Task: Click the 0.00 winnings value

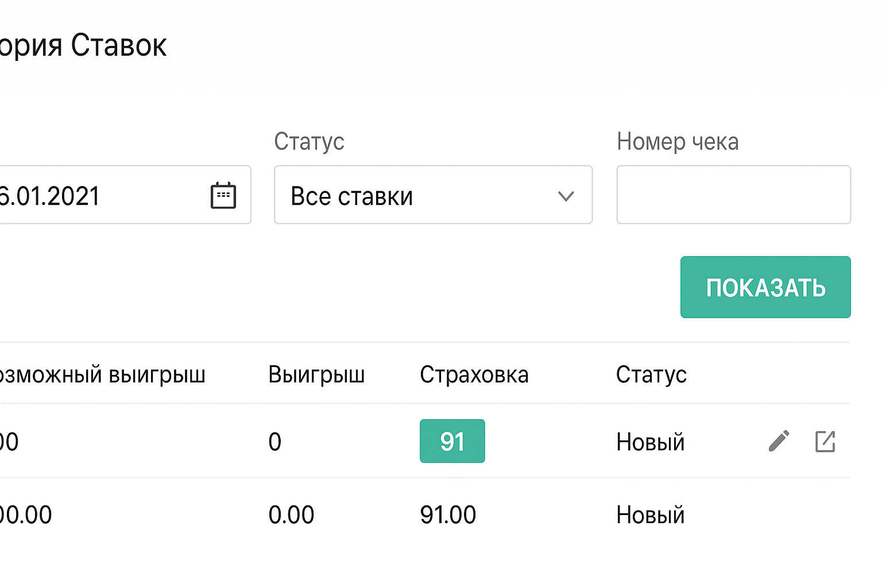Action: (291, 515)
